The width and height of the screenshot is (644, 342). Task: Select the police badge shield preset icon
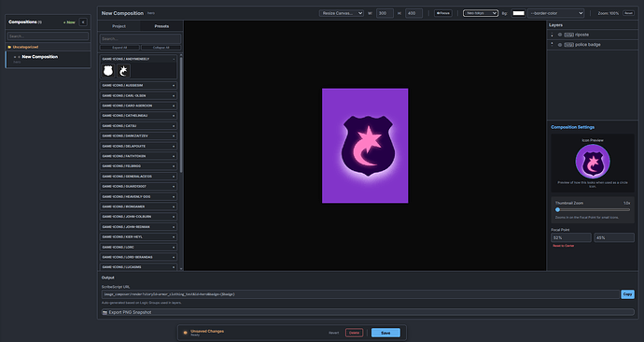108,71
